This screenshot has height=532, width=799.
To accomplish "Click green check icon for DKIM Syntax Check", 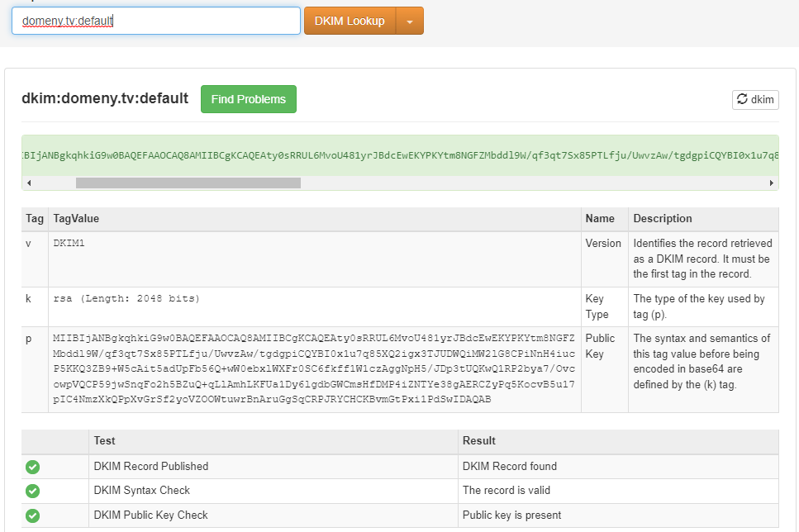I will [32, 491].
